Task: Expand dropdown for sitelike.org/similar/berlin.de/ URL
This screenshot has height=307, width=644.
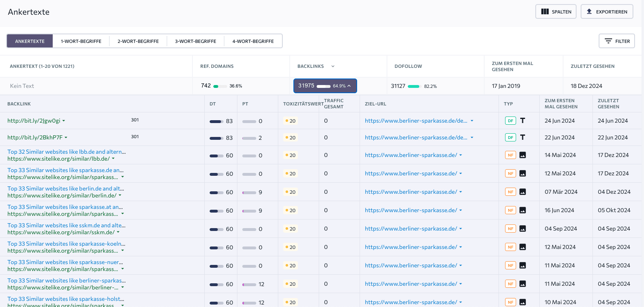Action: point(120,195)
